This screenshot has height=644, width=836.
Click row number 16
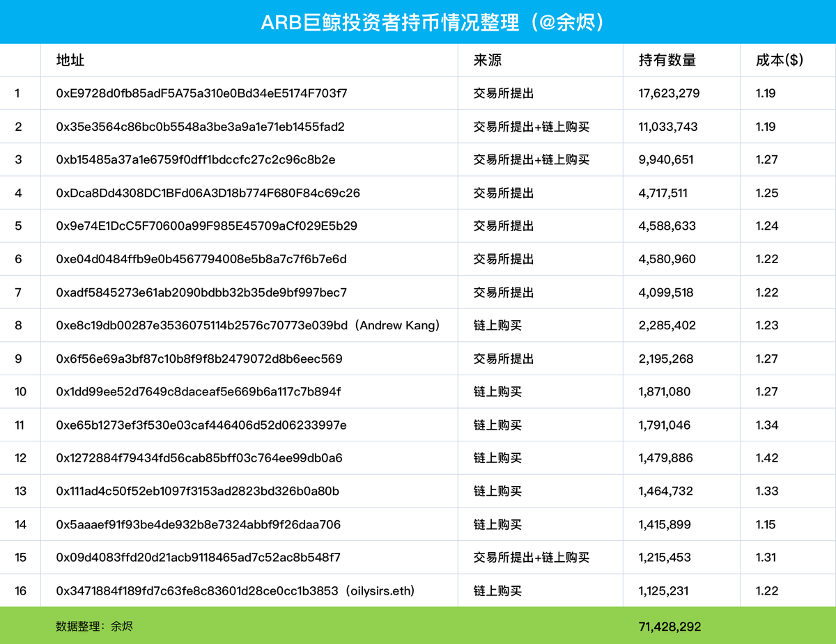tap(20, 591)
